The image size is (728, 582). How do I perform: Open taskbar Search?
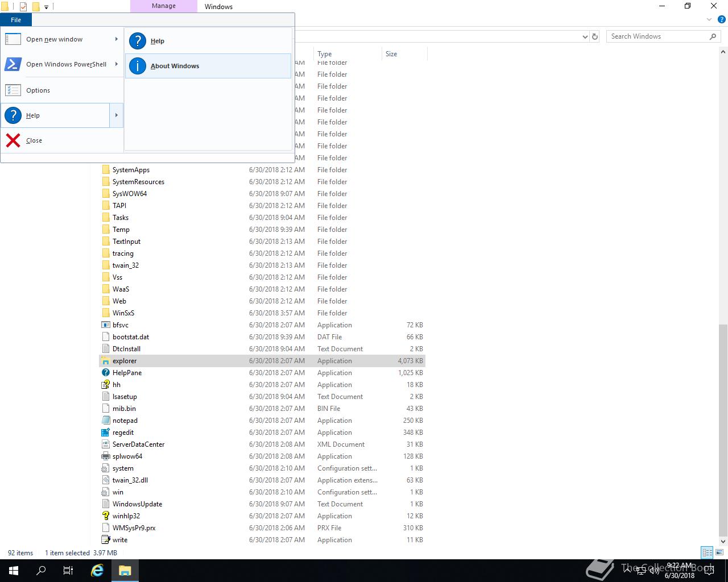[41, 571]
